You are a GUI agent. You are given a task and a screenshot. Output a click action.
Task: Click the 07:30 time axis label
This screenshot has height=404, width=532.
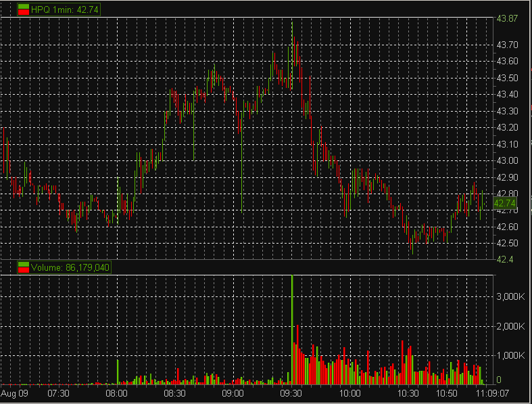58,393
